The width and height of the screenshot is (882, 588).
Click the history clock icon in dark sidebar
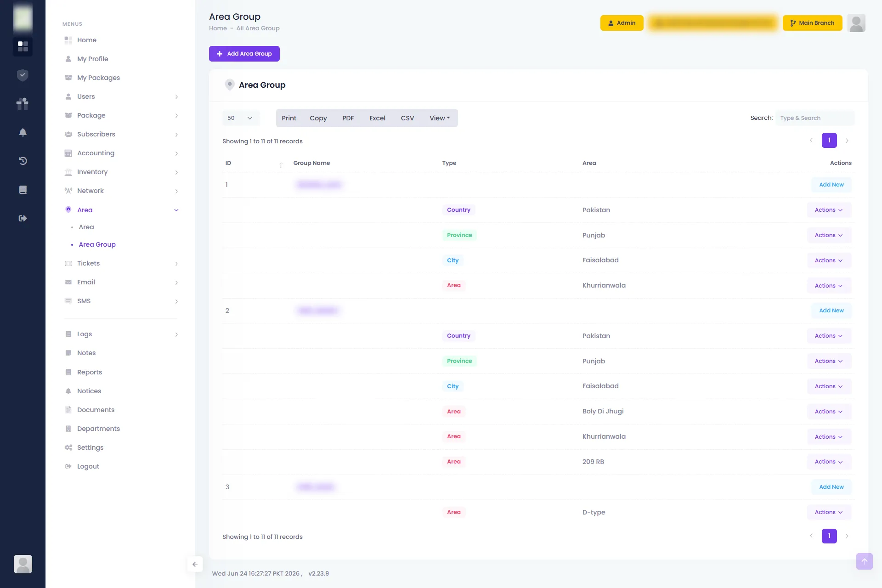tap(23, 161)
